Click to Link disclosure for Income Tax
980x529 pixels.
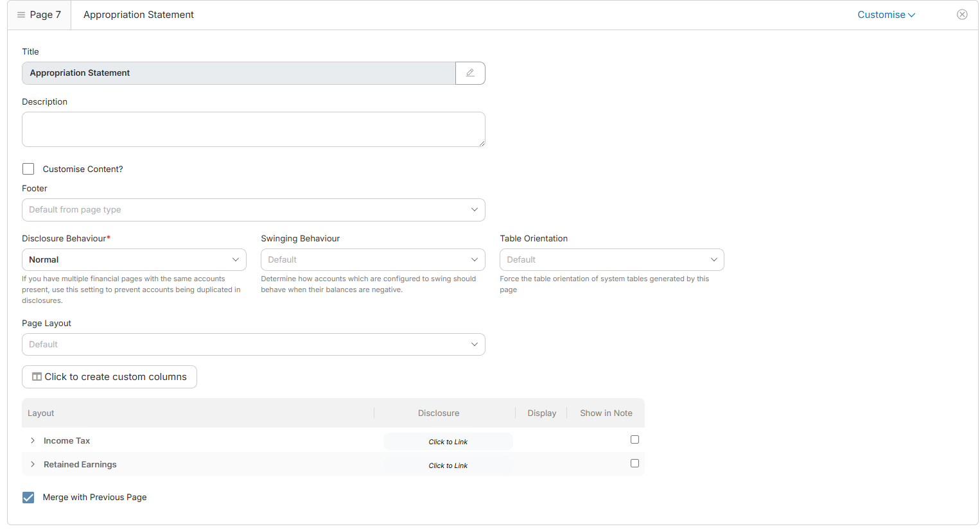click(448, 442)
